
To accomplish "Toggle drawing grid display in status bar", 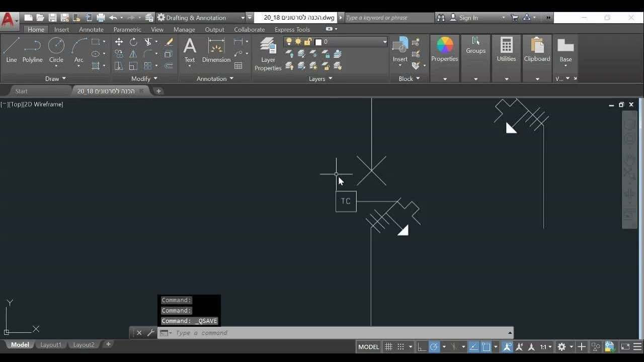I will click(x=388, y=347).
